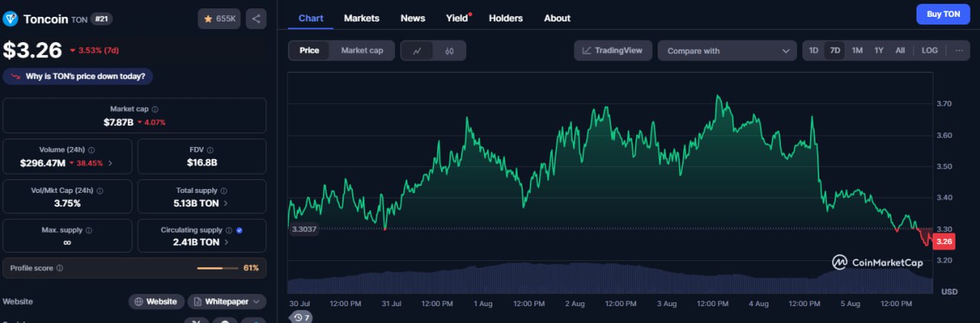Click the document icon in Whitepaper button
This screenshot has height=323, width=980.
point(198,302)
